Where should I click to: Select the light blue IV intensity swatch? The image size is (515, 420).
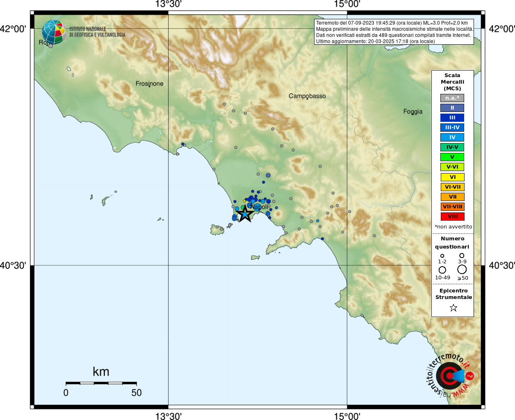point(452,137)
